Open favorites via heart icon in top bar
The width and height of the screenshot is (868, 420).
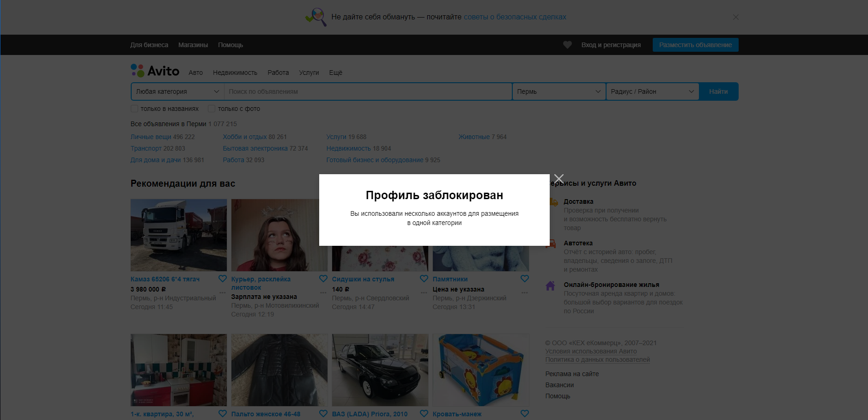pos(567,45)
